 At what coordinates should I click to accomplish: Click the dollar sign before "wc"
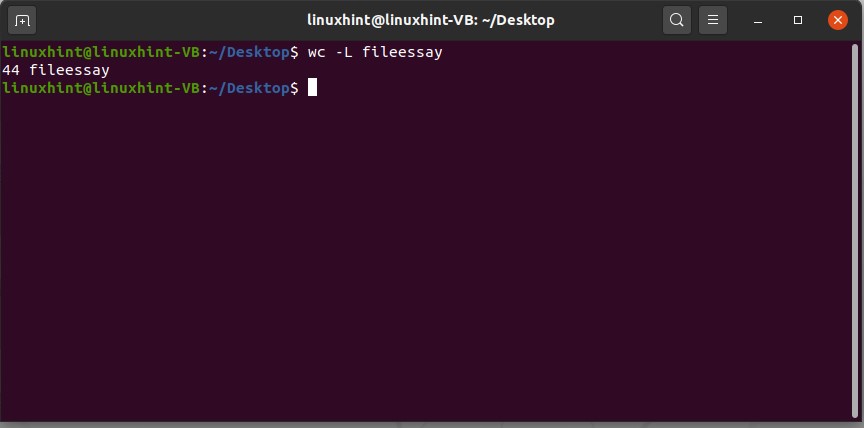coord(294,52)
